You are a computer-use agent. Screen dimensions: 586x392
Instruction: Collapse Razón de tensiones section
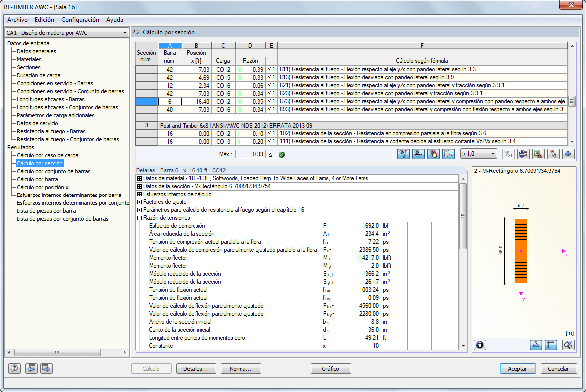(139, 218)
